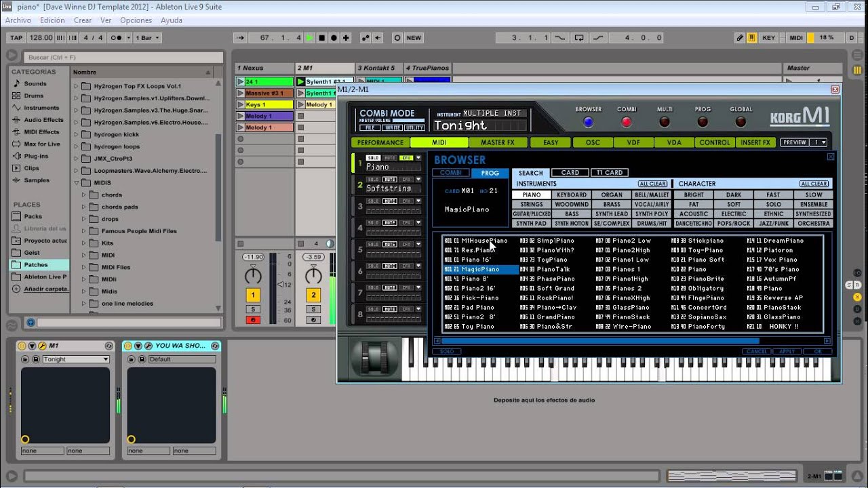This screenshot has height=488, width=868.
Task: Click track 1 activator button in mixer
Action: [253, 296]
